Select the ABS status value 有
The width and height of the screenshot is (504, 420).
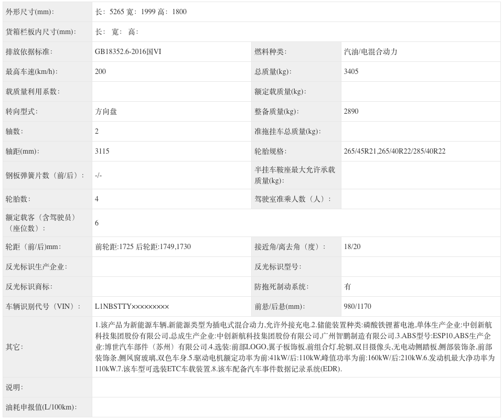347,286
